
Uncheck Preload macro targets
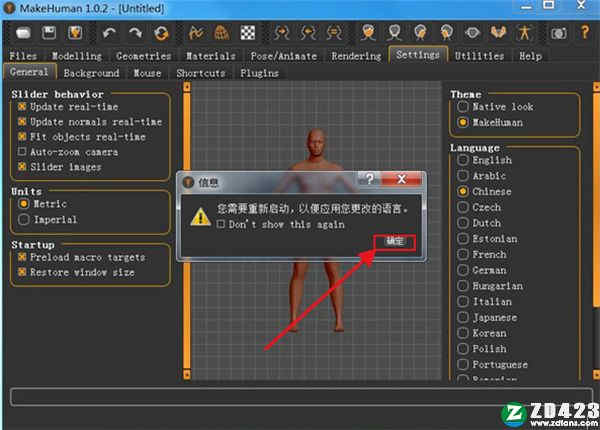22,257
